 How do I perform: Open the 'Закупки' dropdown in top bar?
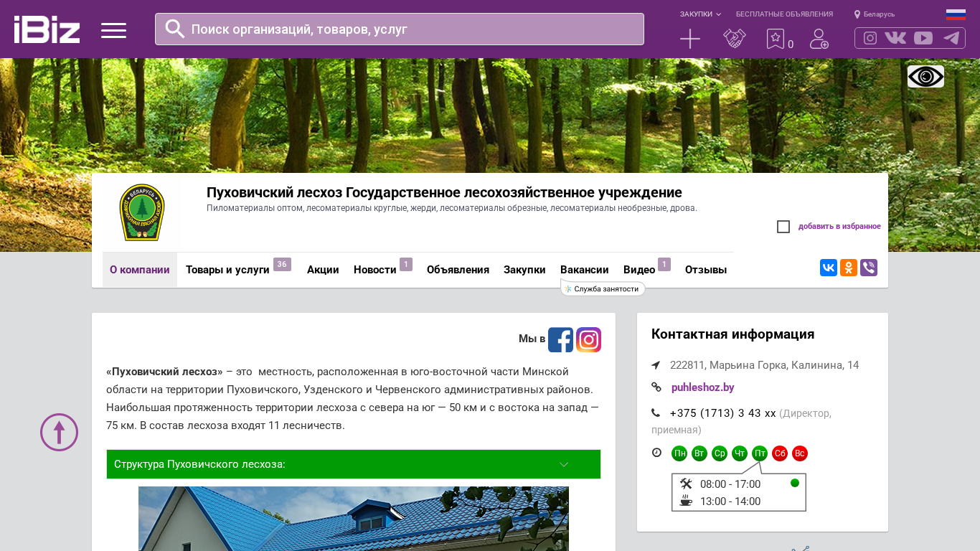coord(700,14)
